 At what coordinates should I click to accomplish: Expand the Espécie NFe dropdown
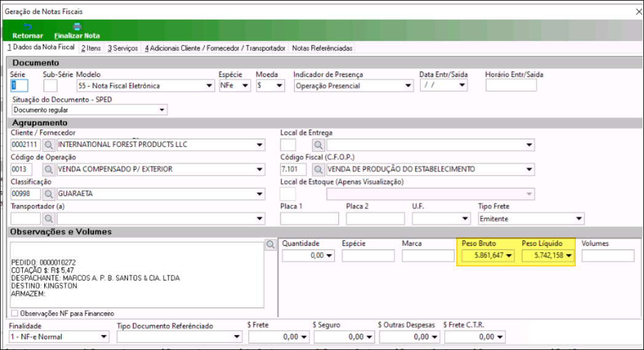tap(245, 86)
